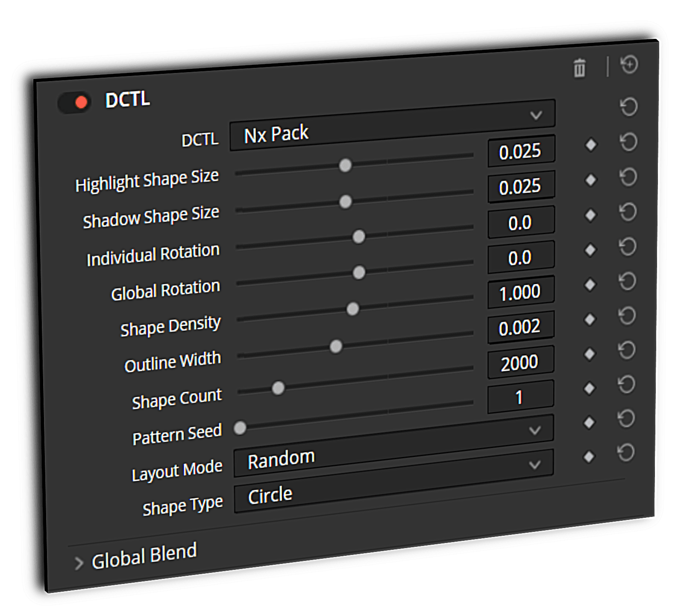Viewport: 678px width, 616px height.
Task: Reset Shape Count parameter
Action: (627, 350)
